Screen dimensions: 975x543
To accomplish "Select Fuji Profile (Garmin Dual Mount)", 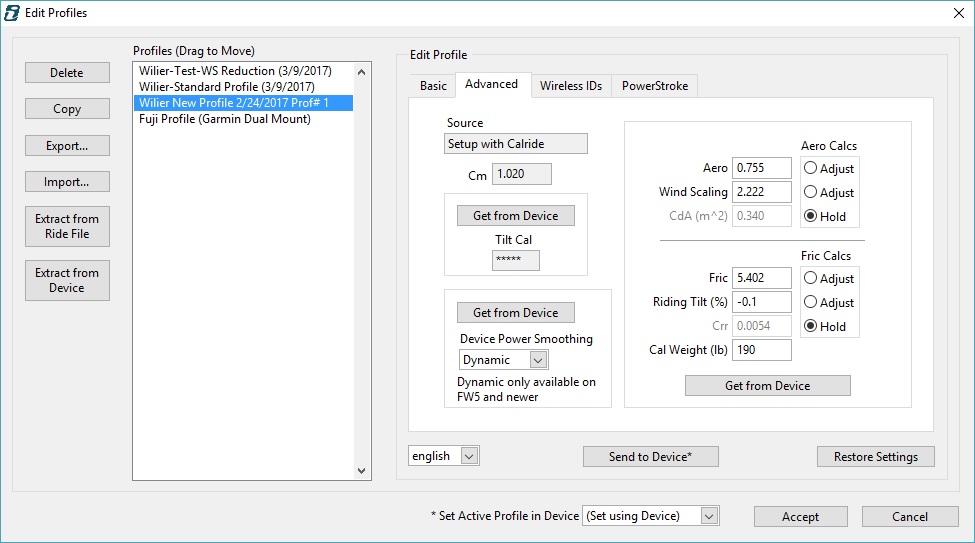I will (224, 119).
